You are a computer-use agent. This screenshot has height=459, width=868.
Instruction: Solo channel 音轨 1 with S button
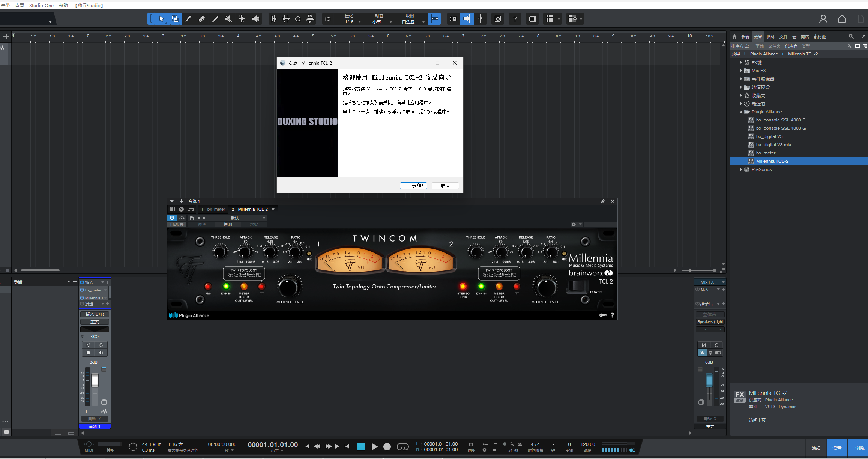point(101,345)
